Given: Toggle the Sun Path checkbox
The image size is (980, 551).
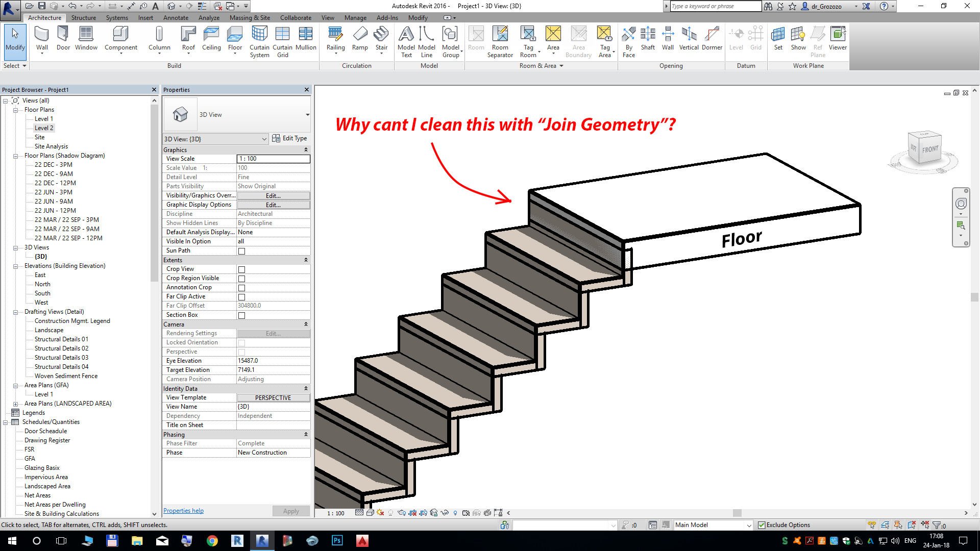Looking at the screenshot, I should (x=241, y=251).
